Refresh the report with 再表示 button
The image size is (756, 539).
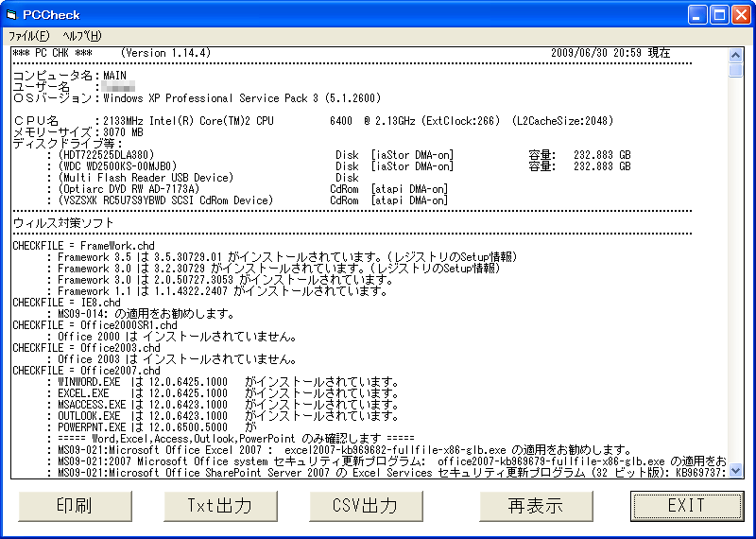pyautogui.click(x=536, y=506)
